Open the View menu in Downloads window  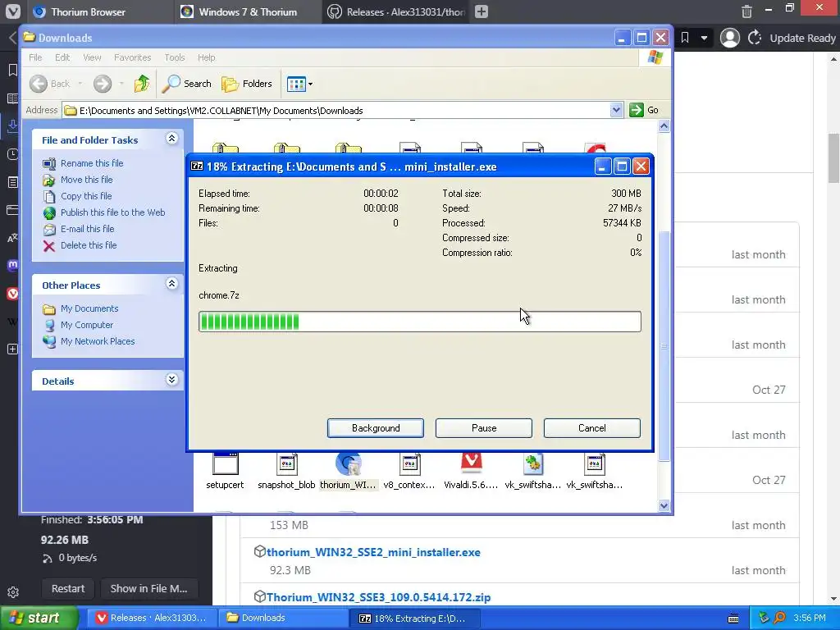pos(92,57)
